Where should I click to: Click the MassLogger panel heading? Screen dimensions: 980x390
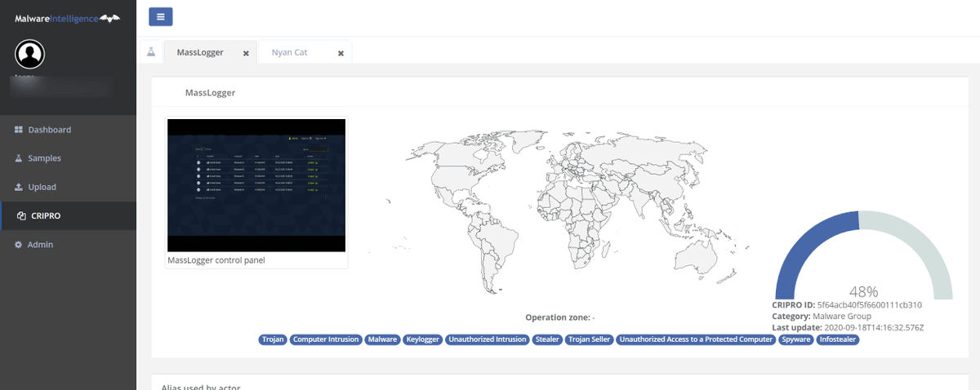pos(210,93)
